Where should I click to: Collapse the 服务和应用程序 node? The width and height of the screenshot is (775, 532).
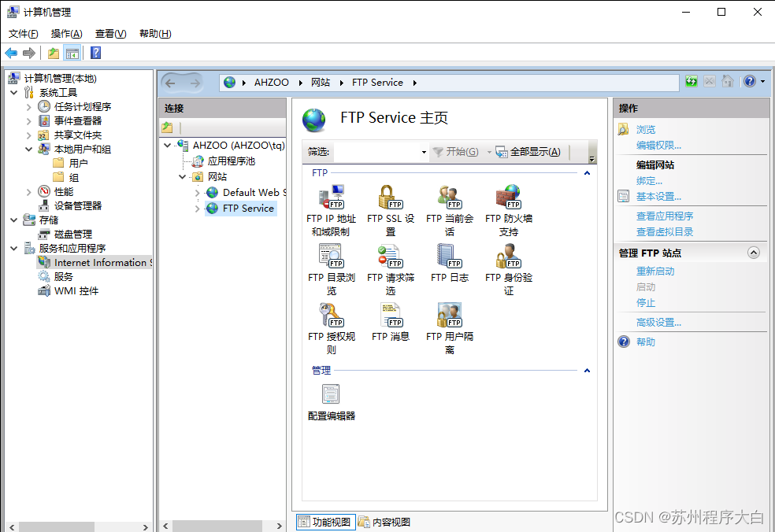14,249
